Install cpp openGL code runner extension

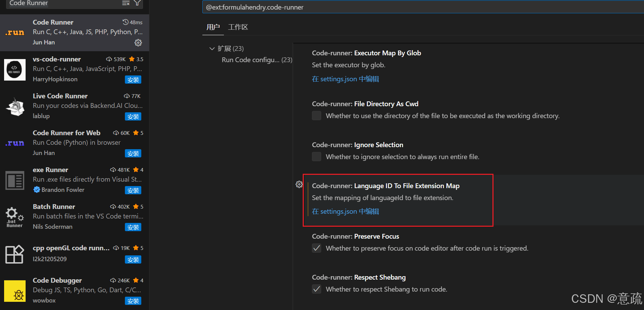click(x=133, y=260)
